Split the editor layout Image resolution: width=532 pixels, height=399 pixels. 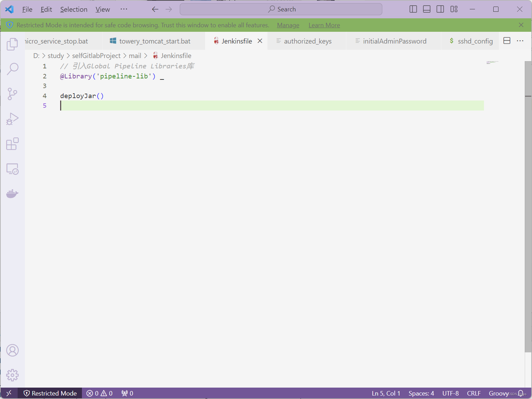[507, 41]
